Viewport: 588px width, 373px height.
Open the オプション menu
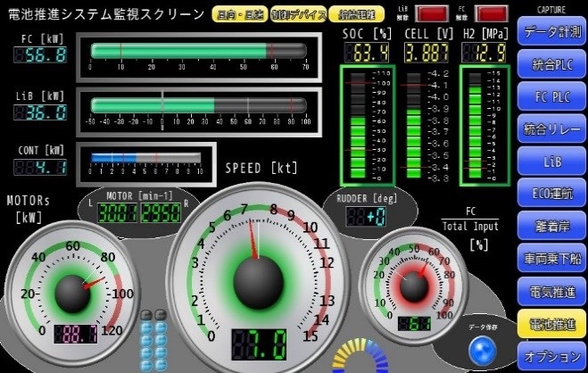(x=550, y=356)
